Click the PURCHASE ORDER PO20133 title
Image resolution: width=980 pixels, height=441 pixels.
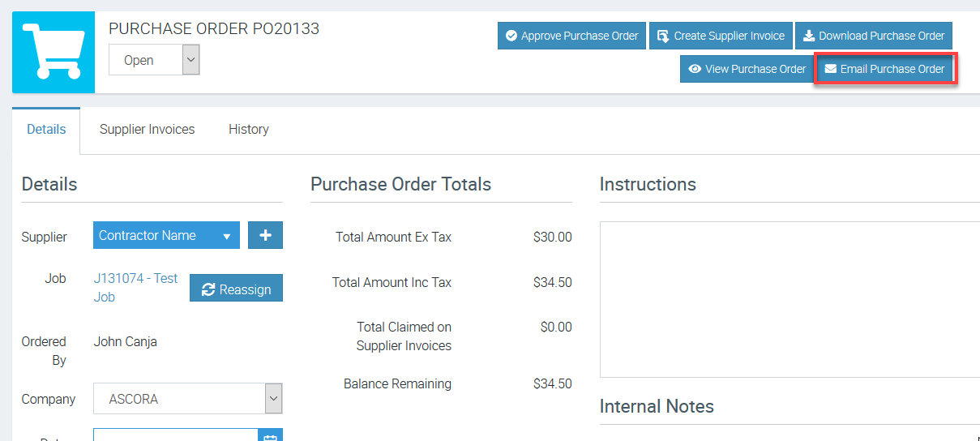pyautogui.click(x=214, y=29)
